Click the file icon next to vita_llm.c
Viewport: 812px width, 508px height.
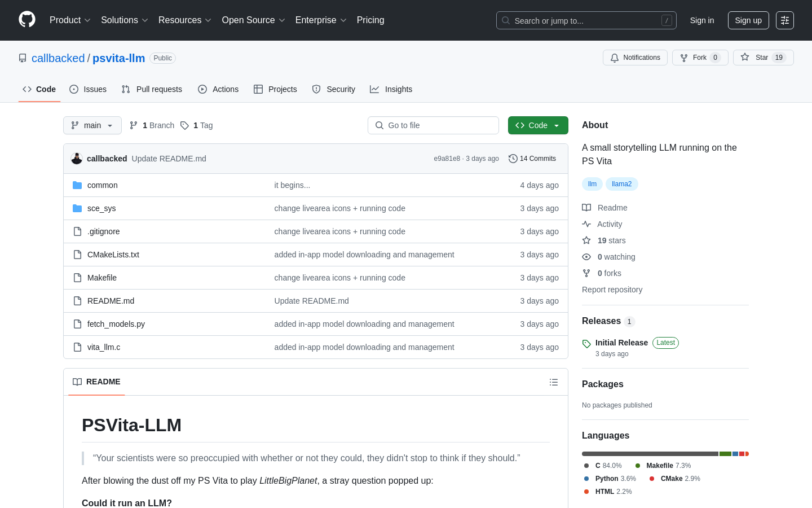point(77,347)
